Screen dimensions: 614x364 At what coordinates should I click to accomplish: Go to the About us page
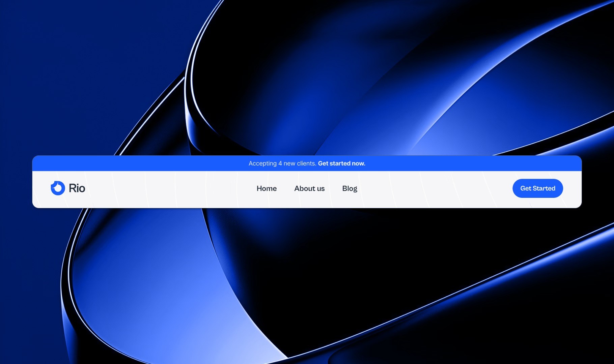tap(309, 188)
